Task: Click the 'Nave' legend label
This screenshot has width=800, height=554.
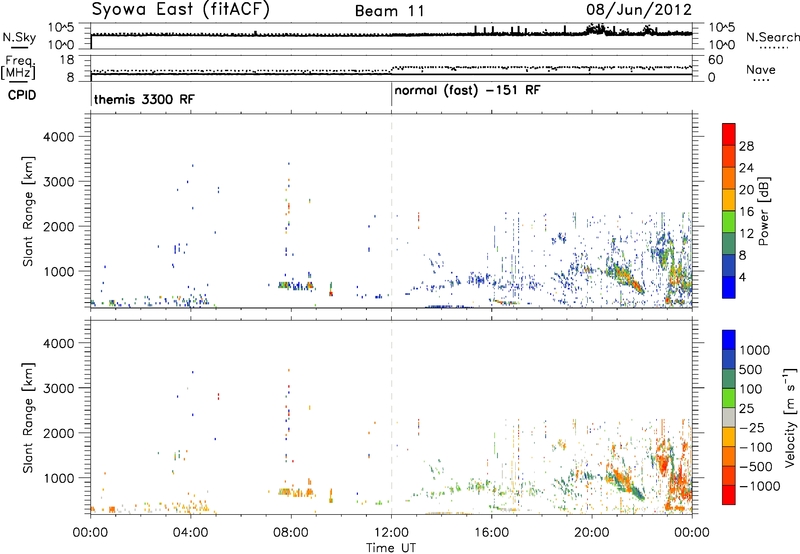Action: (760, 69)
